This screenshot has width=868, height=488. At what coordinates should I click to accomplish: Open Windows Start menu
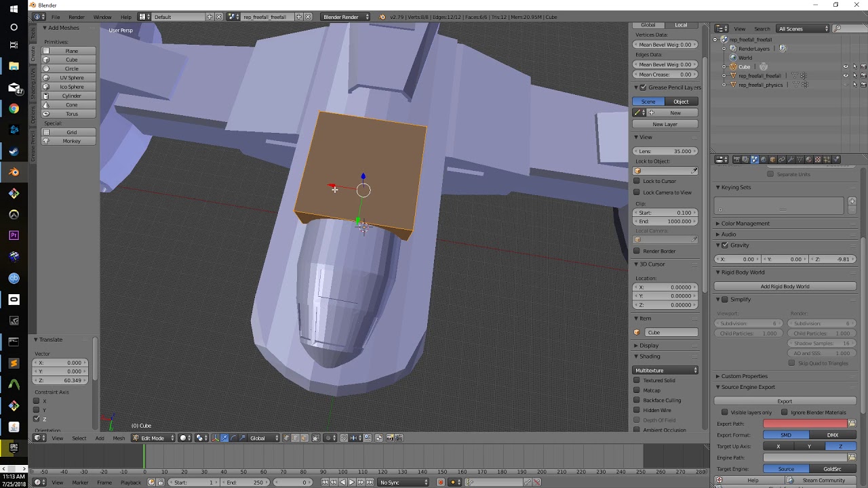14,9
